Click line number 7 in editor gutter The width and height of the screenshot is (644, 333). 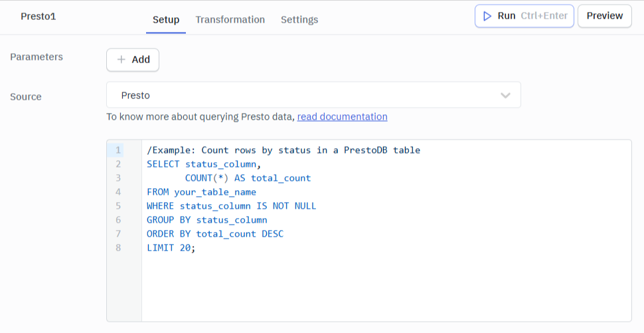pyautogui.click(x=118, y=234)
